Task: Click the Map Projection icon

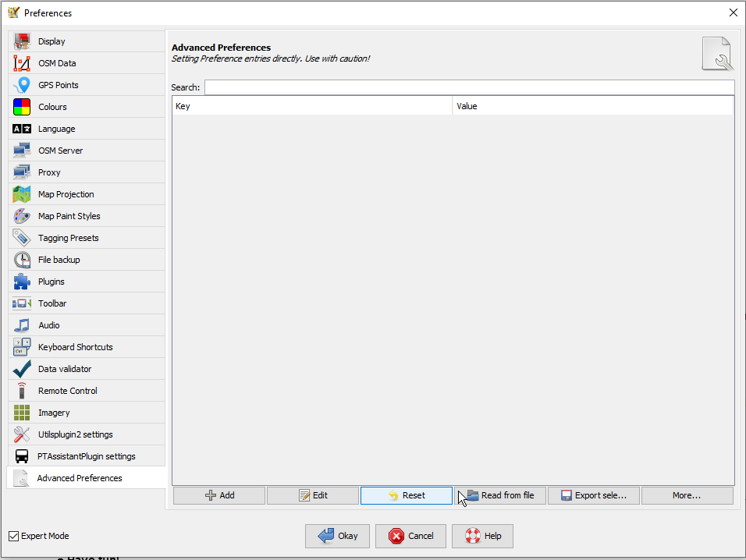Action: (x=22, y=194)
